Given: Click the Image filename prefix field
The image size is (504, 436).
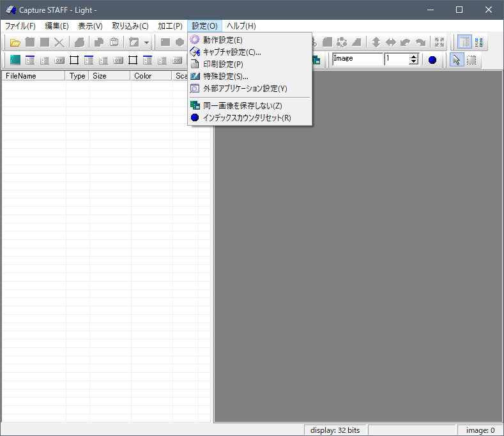Looking at the screenshot, I should [358, 59].
